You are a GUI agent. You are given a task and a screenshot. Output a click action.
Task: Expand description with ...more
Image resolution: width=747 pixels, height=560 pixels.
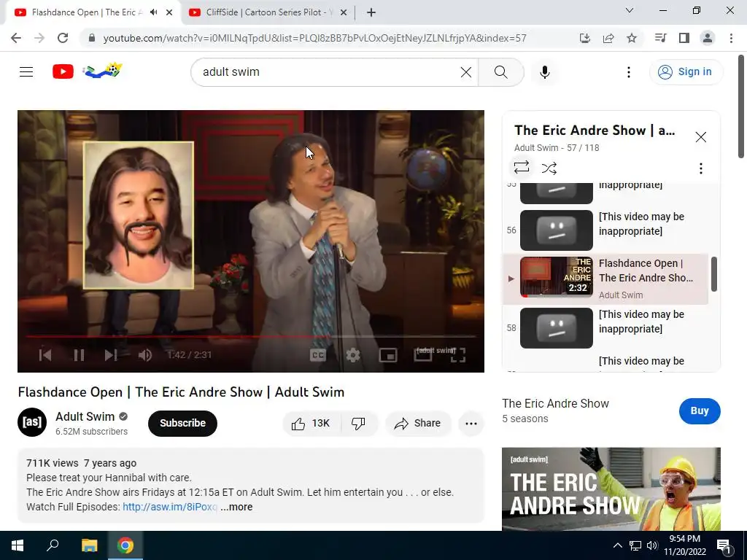tap(236, 507)
